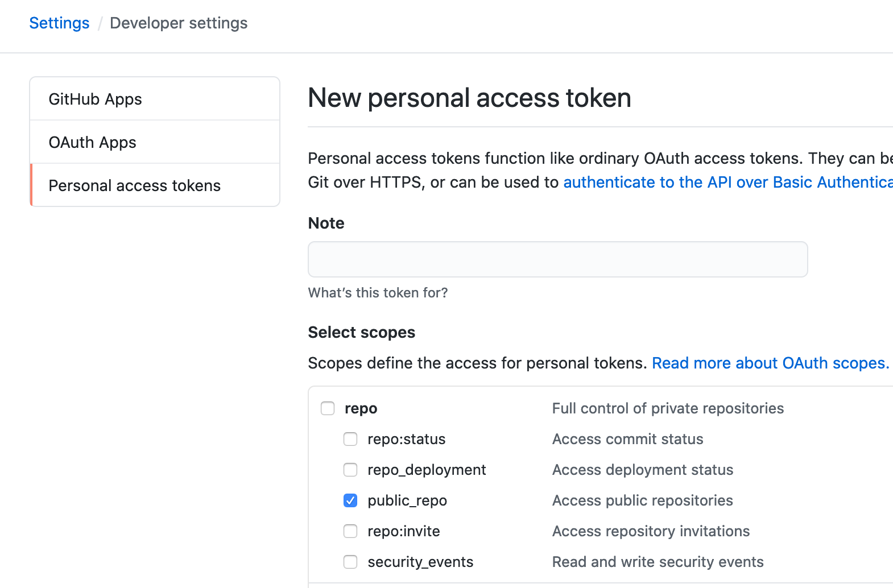Click the 'repo:status' scope label
This screenshot has height=588, width=893.
coord(407,440)
